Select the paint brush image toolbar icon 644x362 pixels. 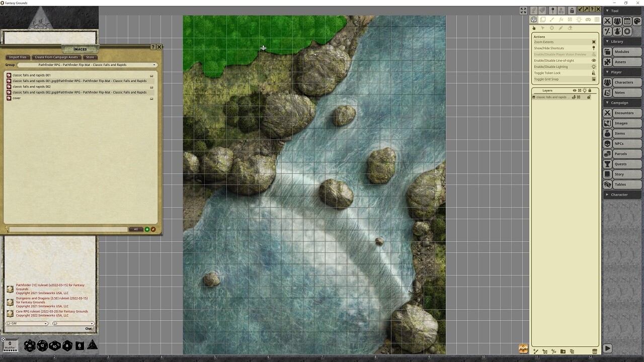(x=552, y=20)
